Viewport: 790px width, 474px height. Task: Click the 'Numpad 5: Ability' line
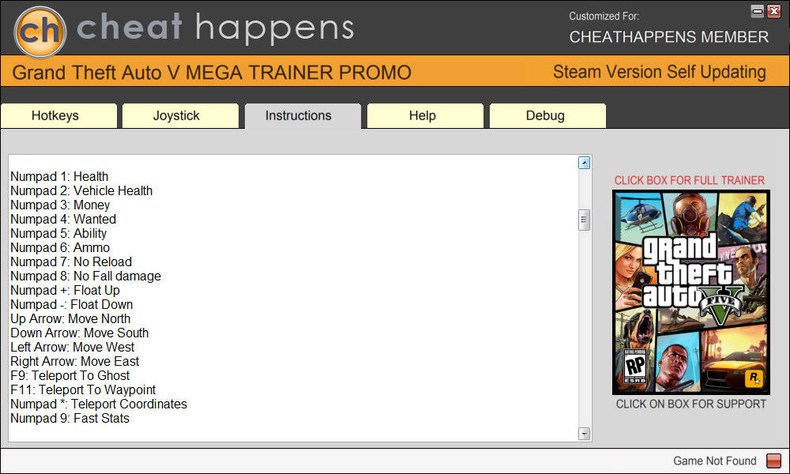pyautogui.click(x=58, y=233)
